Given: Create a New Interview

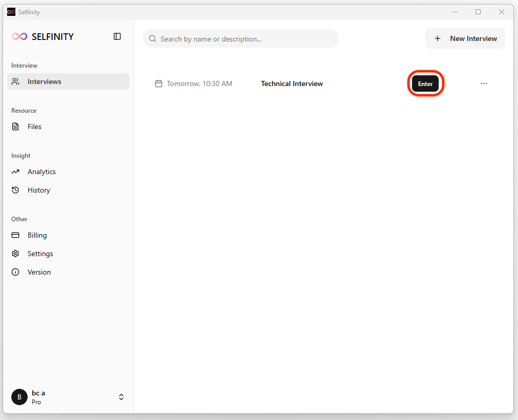Looking at the screenshot, I should 465,38.
